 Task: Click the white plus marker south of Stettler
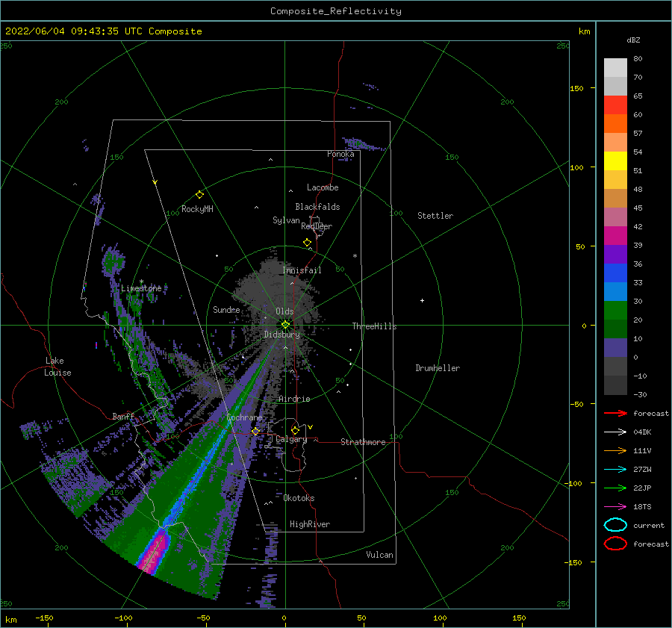pyautogui.click(x=422, y=300)
